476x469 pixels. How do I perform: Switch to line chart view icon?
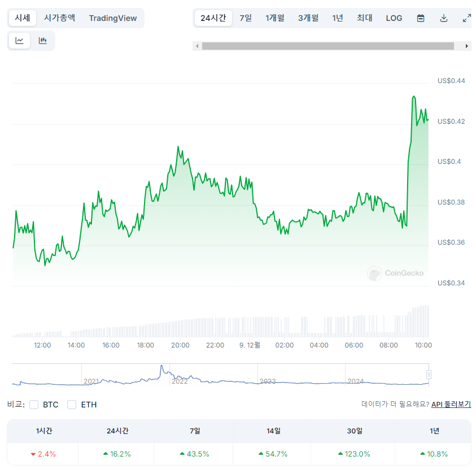pos(19,40)
